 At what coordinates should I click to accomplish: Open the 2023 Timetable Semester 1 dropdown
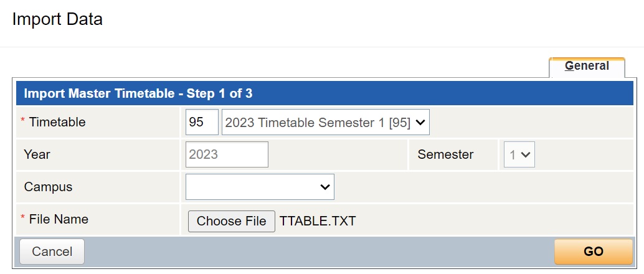[x=325, y=123]
